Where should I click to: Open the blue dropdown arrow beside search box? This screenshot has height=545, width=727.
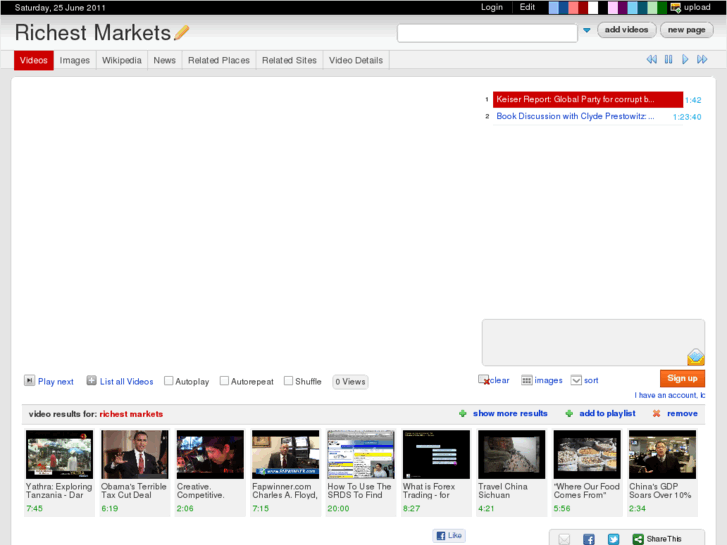[587, 31]
